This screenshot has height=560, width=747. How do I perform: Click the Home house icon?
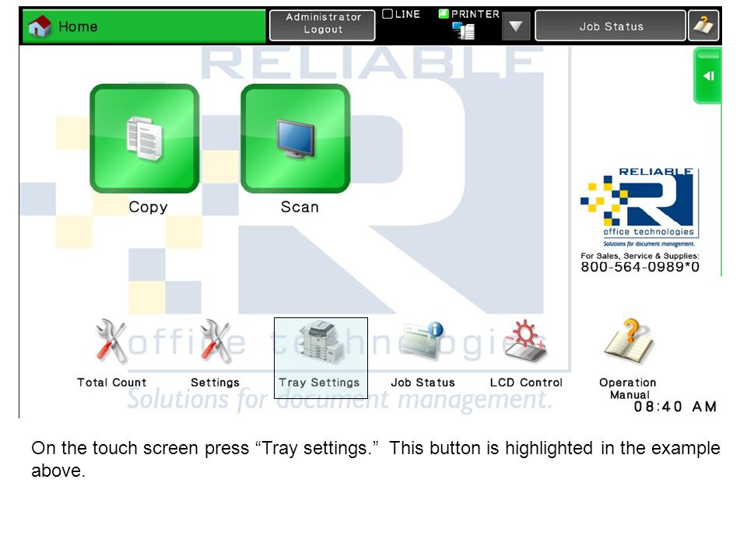click(40, 26)
